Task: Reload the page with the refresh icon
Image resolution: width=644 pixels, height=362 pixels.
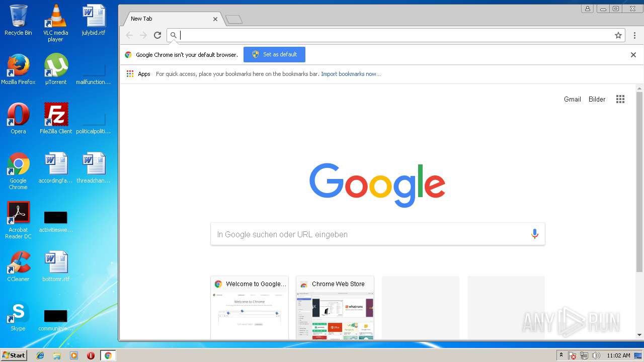Action: tap(157, 35)
